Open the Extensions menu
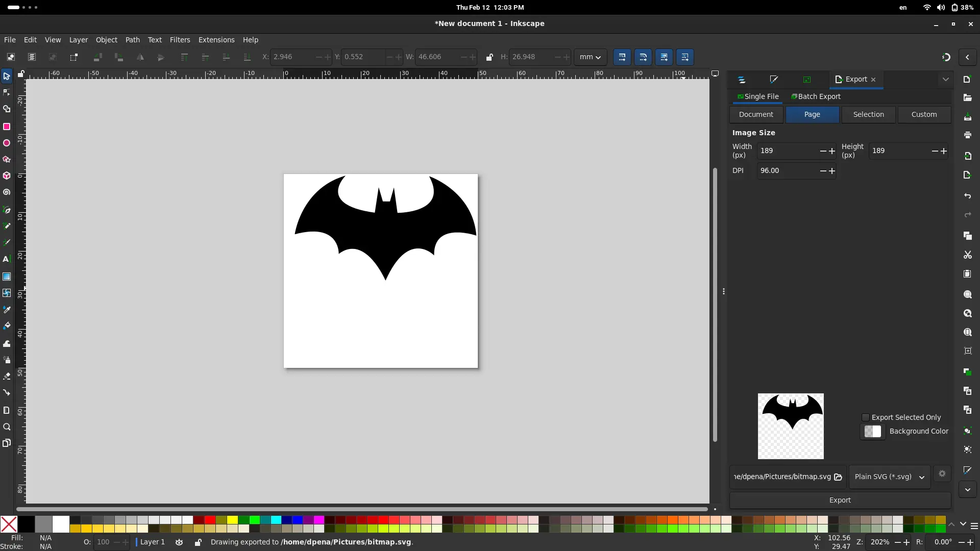 click(216, 40)
